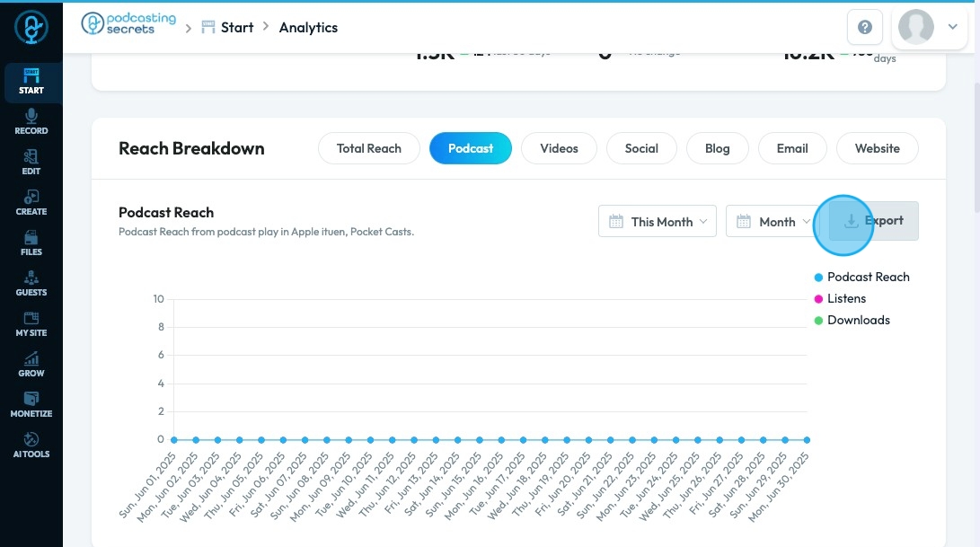Open the Files section in sidebar
Image resolution: width=980 pixels, height=547 pixels.
[31, 243]
